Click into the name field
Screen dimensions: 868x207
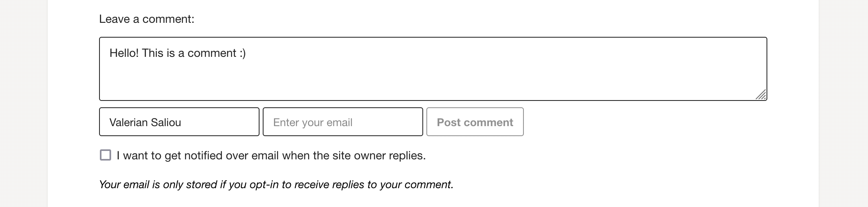(179, 122)
